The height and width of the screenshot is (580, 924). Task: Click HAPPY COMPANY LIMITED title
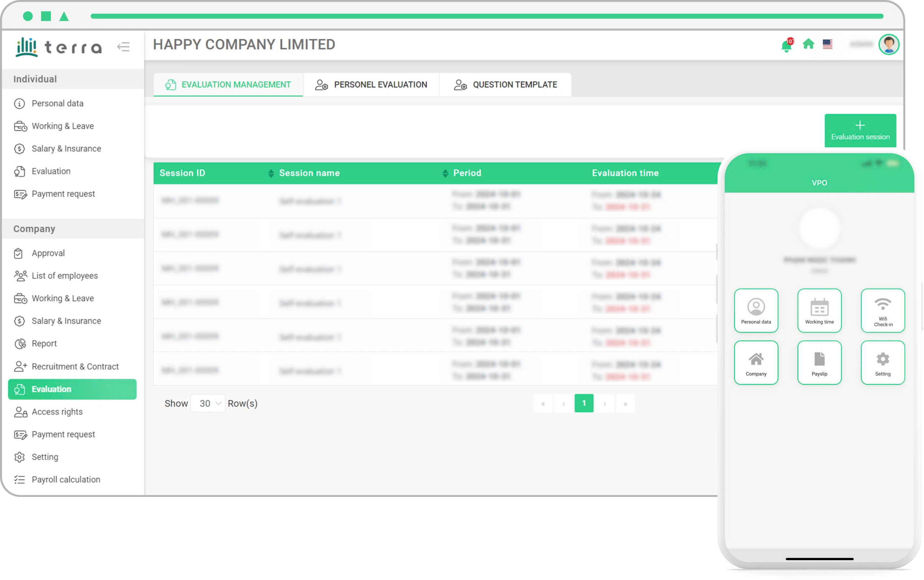tap(244, 45)
